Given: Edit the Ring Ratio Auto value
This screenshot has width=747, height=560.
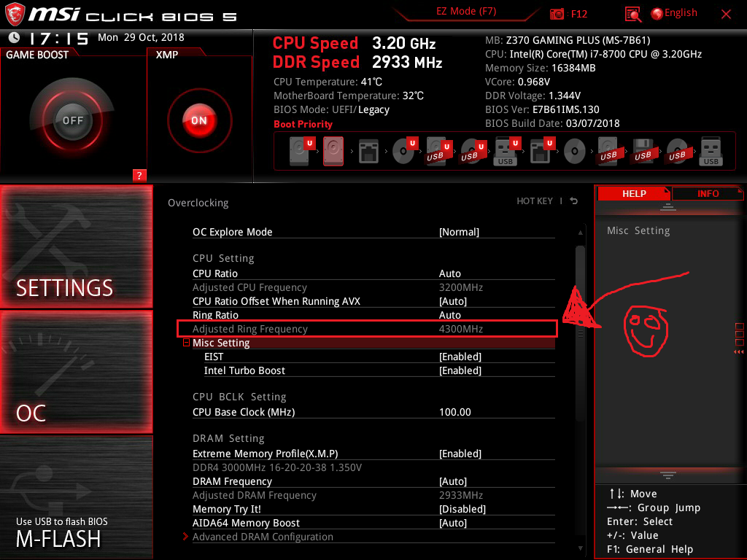Looking at the screenshot, I should (x=449, y=315).
